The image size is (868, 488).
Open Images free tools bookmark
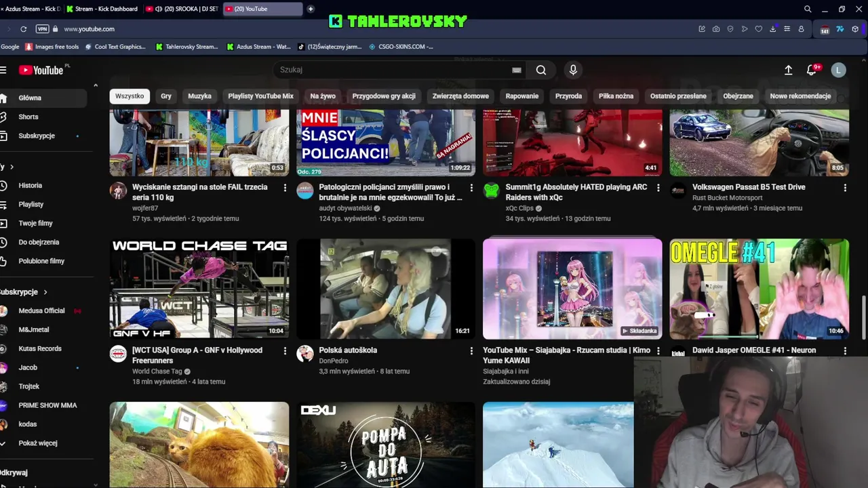(52, 47)
